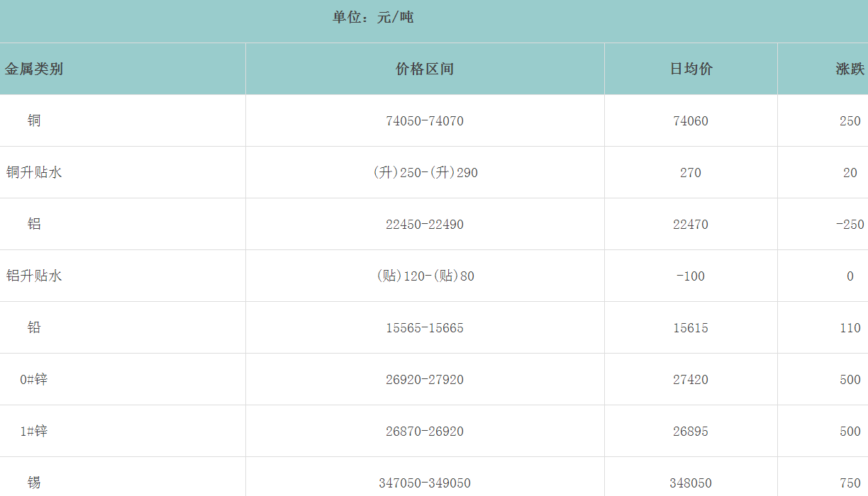Click the 价格区间 column header

425,69
